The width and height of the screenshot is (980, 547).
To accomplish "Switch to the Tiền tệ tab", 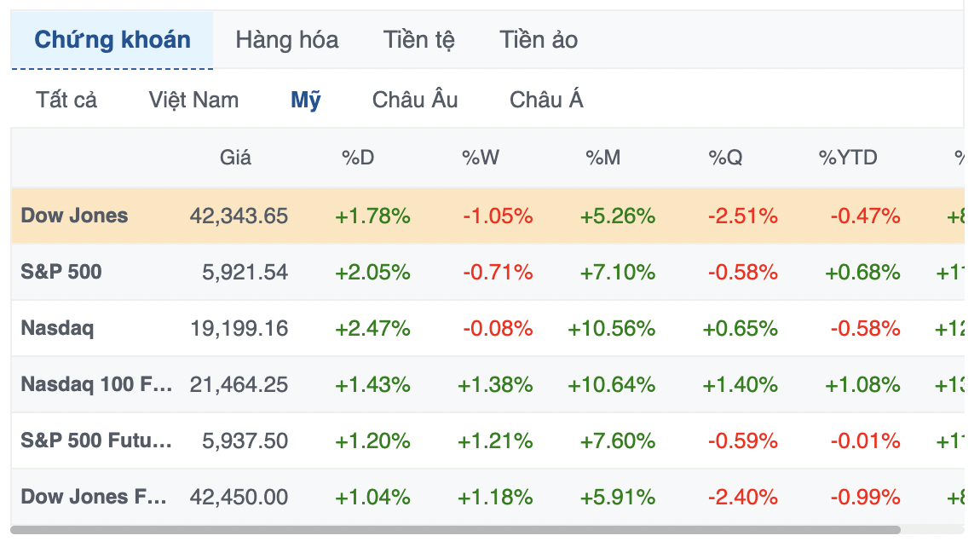I will [418, 40].
